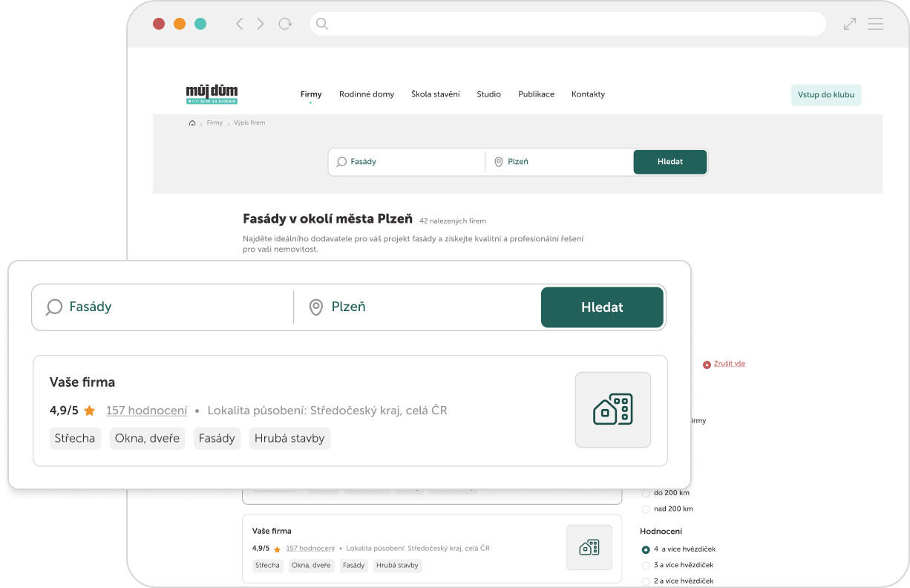Choose the do 200 km distance option

click(646, 493)
